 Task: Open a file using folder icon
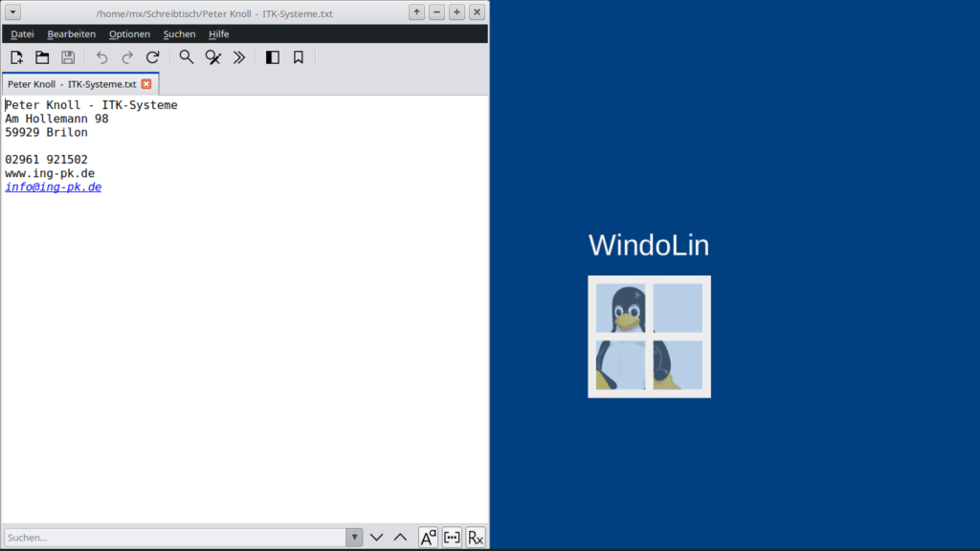pyautogui.click(x=42, y=57)
